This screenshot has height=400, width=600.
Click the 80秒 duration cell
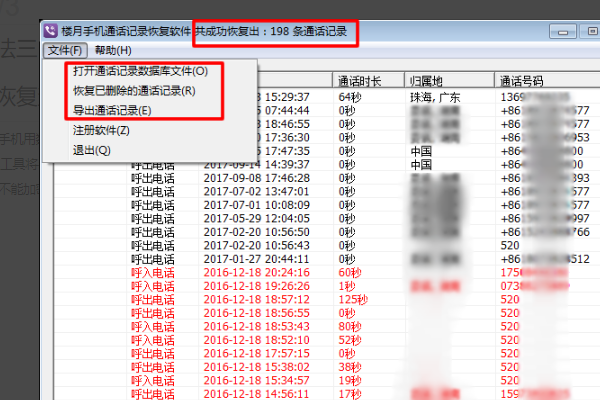click(x=350, y=327)
